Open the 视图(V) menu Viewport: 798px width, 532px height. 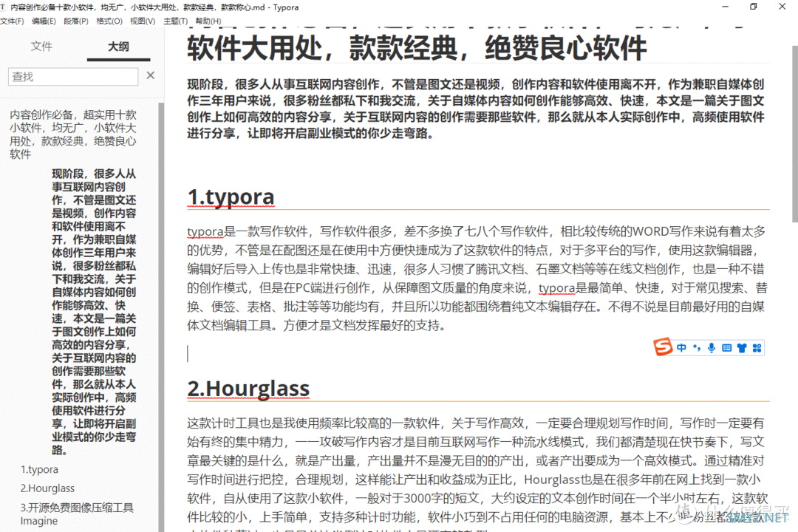pos(143,21)
